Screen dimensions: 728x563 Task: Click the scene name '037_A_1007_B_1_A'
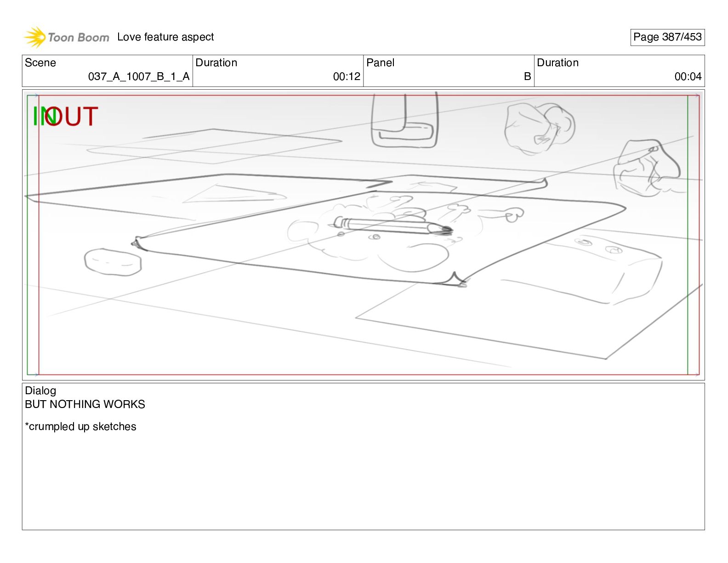click(x=139, y=76)
